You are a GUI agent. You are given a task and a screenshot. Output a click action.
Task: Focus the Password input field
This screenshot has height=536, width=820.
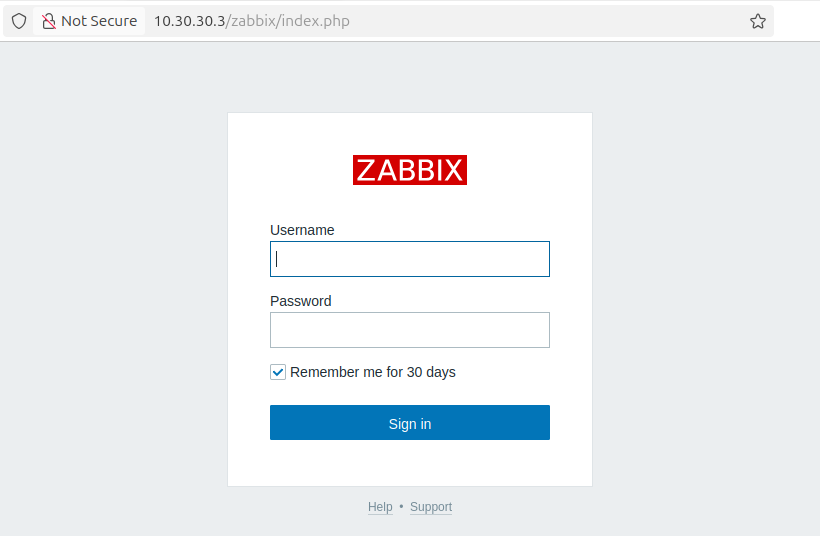[410, 330]
